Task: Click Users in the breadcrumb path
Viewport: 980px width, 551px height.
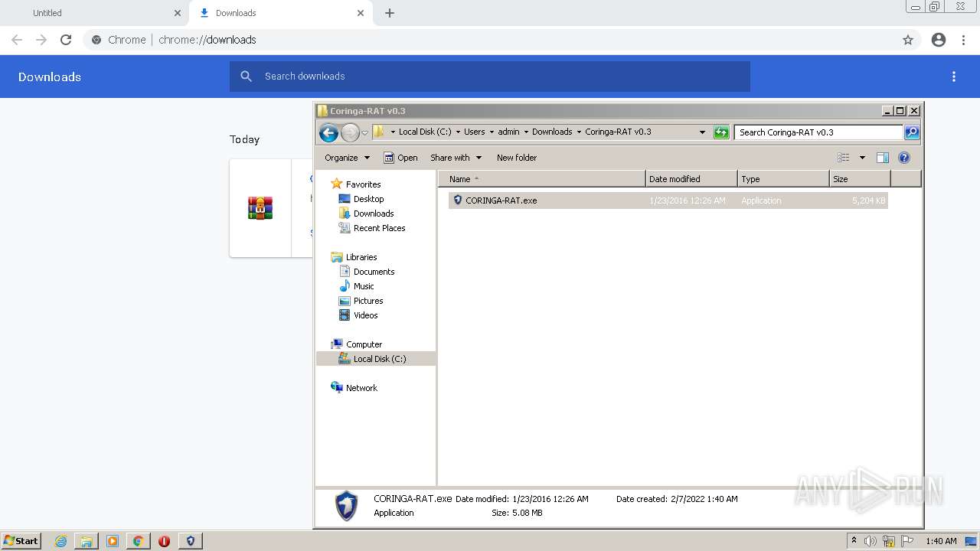Action: [475, 132]
